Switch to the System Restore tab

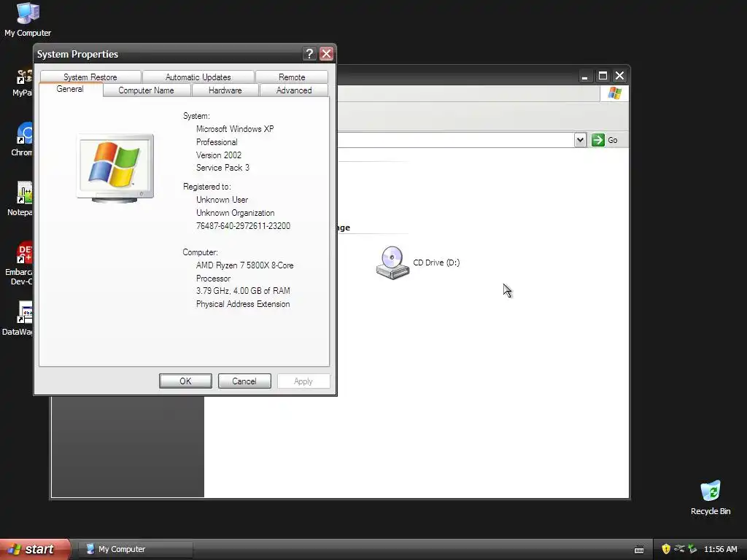coord(90,77)
